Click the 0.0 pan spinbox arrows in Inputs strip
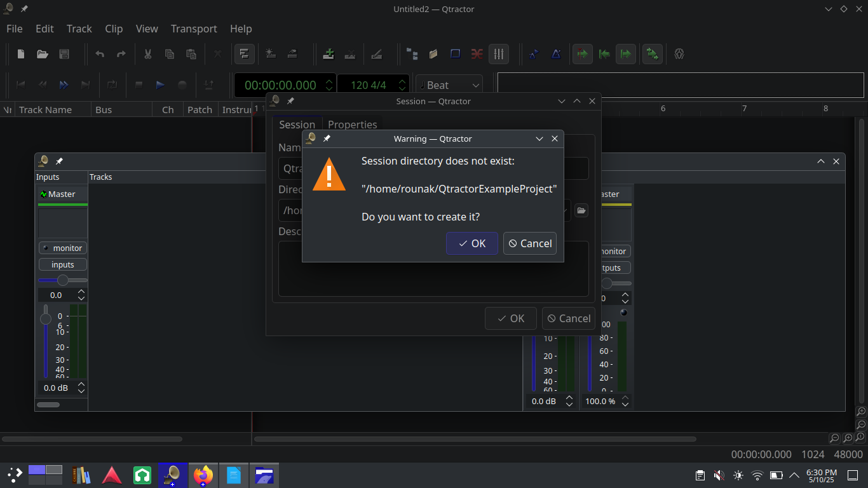 (81, 295)
